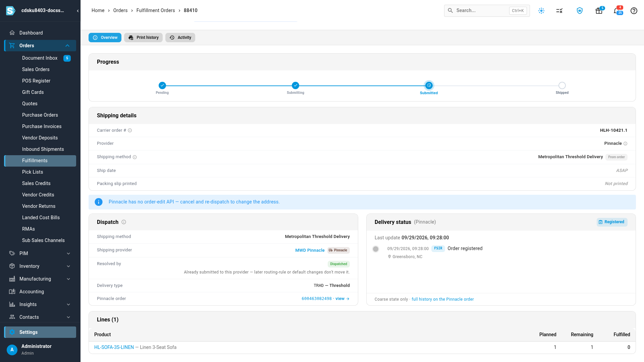Click the shield icon in header
This screenshot has height=362, width=644.
point(580,11)
